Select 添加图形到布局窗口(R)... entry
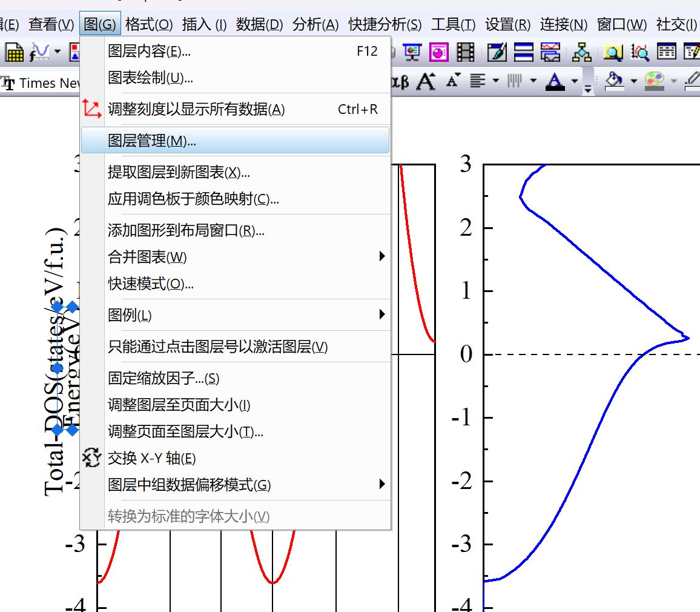The height and width of the screenshot is (612, 700). (236, 230)
